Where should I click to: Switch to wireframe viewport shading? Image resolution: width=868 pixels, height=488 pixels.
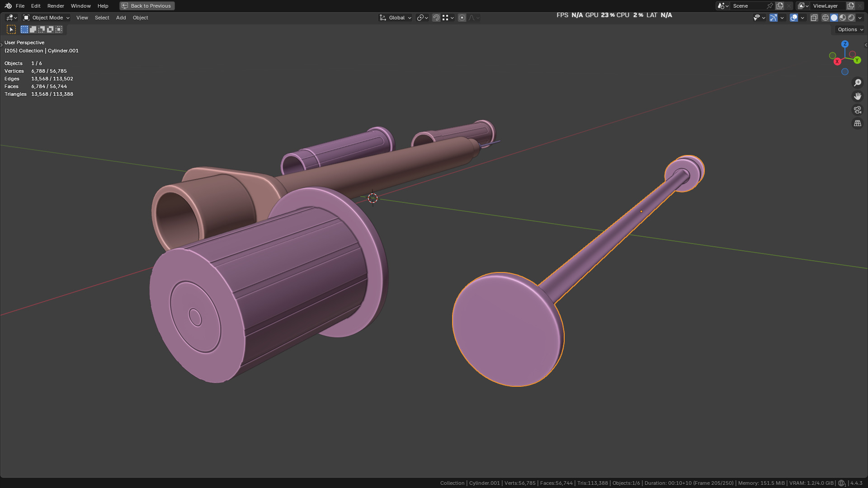point(826,18)
